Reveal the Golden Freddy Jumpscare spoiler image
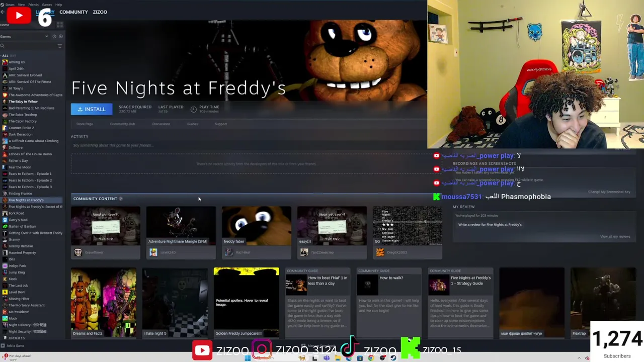The width and height of the screenshot is (644, 362). 246,302
